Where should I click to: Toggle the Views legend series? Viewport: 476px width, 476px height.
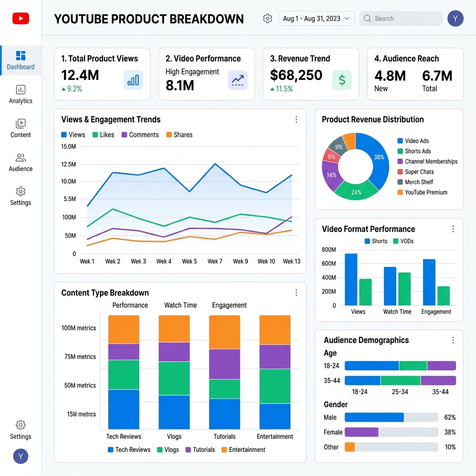[x=73, y=135]
